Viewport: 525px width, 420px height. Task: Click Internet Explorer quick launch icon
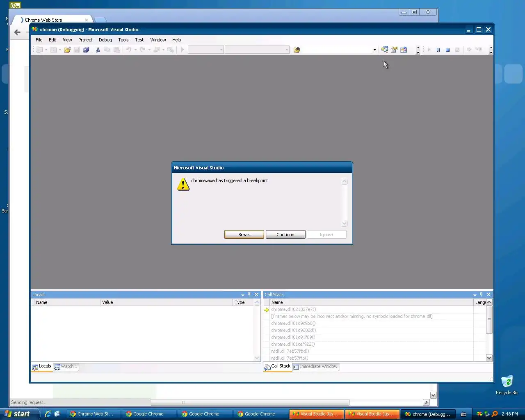click(48, 414)
